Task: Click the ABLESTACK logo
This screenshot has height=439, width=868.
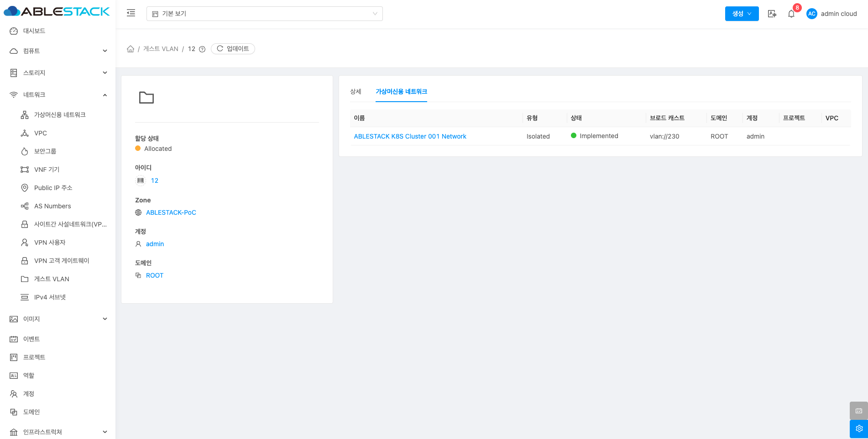Action: 57,11
